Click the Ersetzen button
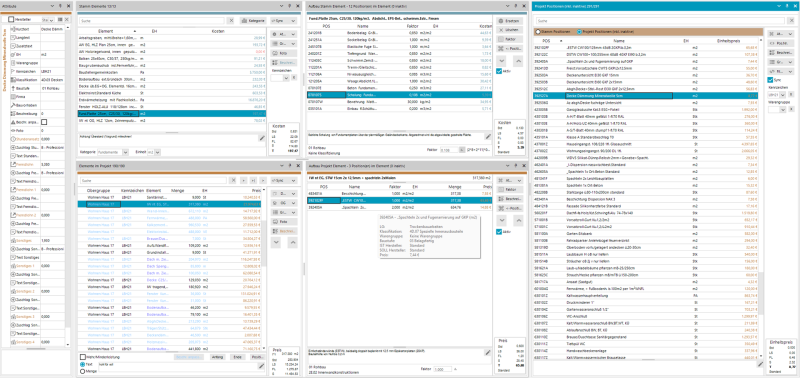The image size is (800, 378). [510, 20]
